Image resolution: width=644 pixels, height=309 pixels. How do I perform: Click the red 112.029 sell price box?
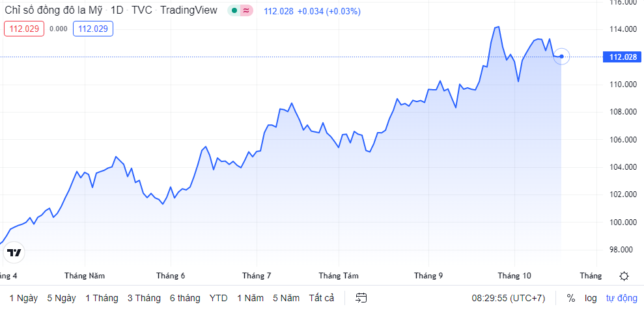24,29
